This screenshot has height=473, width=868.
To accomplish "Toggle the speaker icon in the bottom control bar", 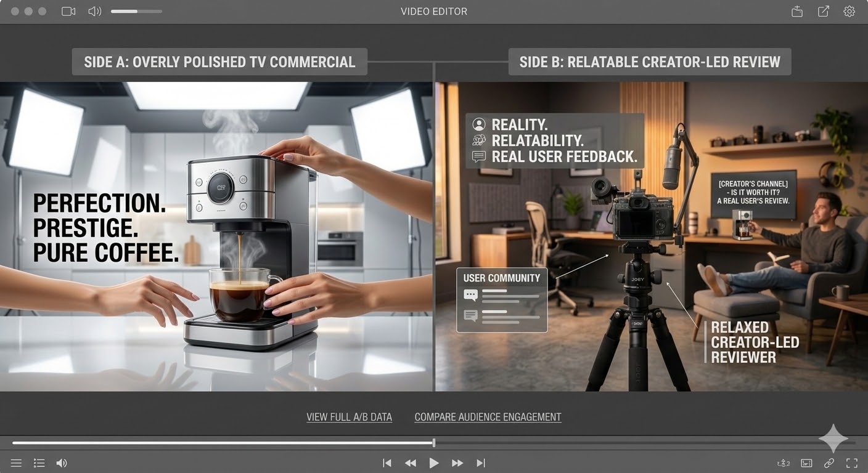I will point(62,463).
